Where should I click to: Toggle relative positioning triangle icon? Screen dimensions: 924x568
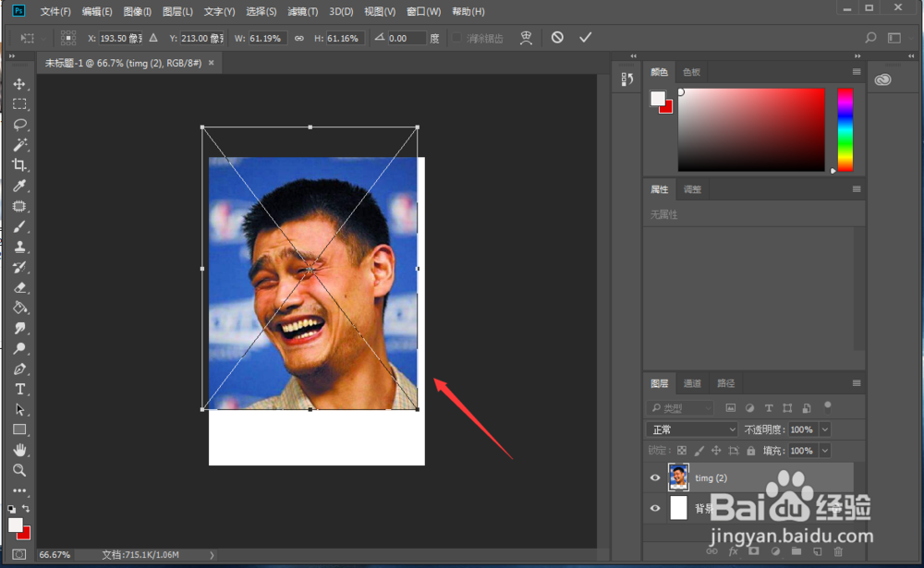pyautogui.click(x=153, y=38)
